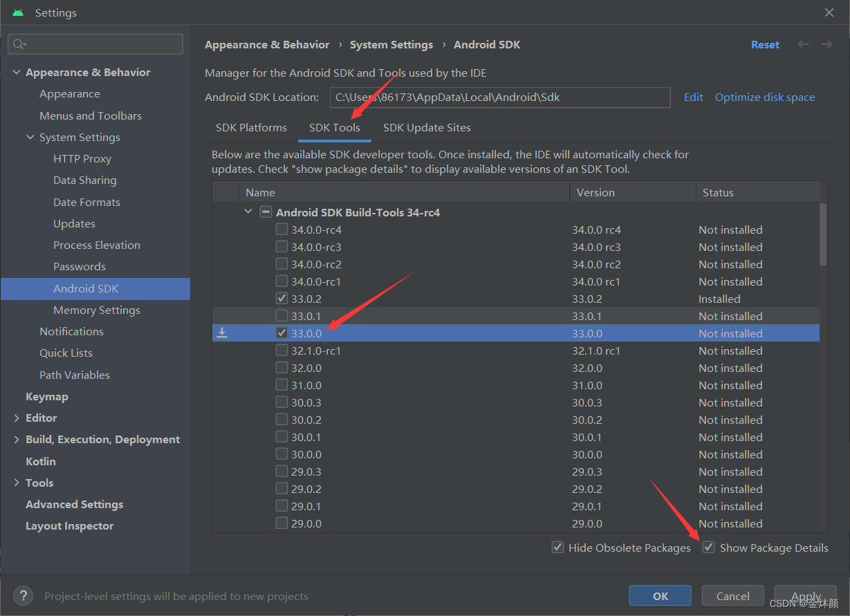Click the back navigation arrow

803,44
